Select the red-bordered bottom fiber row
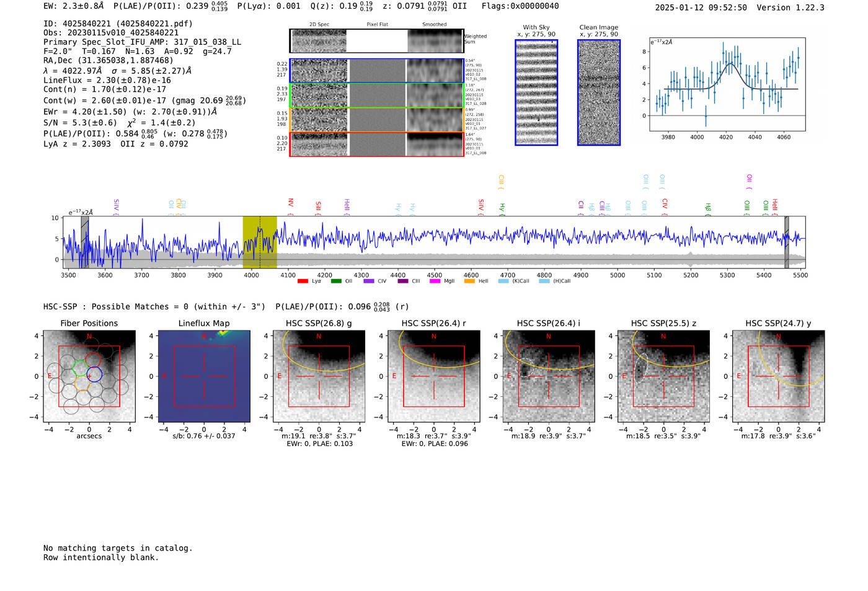 point(377,144)
